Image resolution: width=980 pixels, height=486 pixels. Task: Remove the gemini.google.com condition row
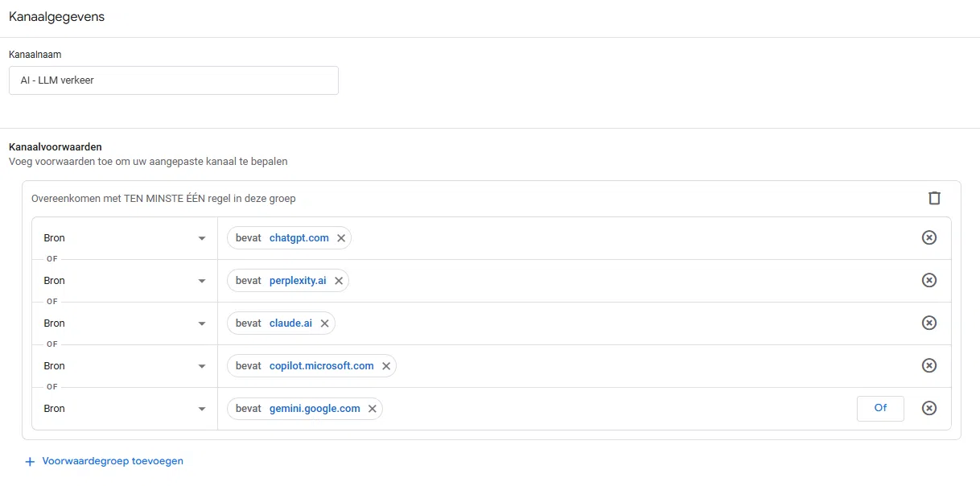coord(929,408)
